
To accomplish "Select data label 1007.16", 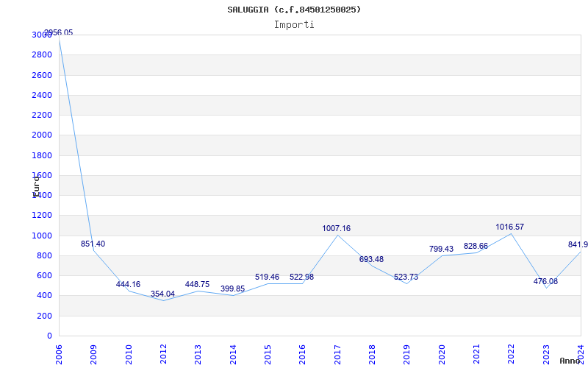I will (x=337, y=228).
